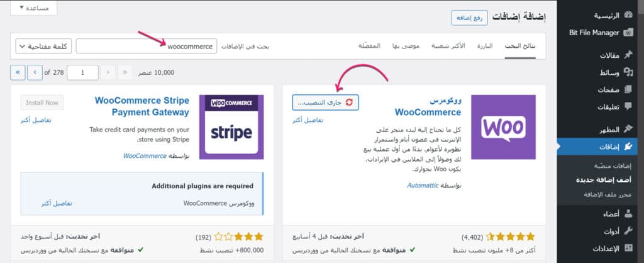Click the Media (وسائط) sidebar icon
Viewport: 644px width, 263px height.
click(x=628, y=72)
